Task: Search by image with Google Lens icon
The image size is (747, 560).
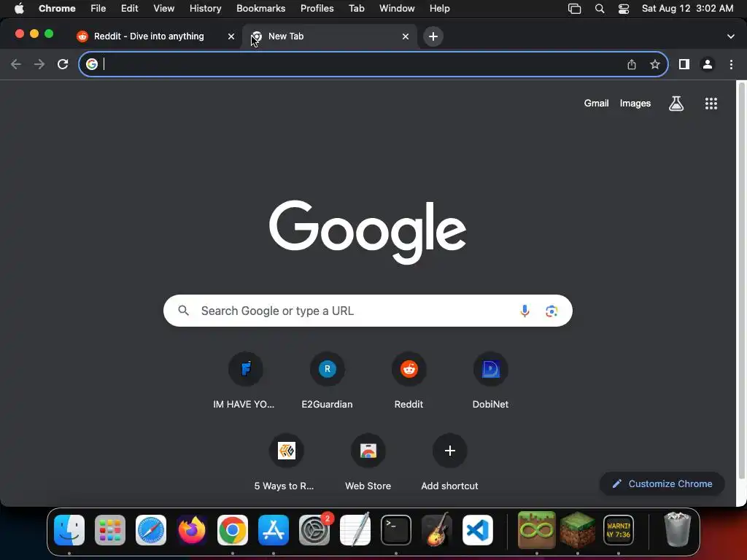Action: point(551,311)
